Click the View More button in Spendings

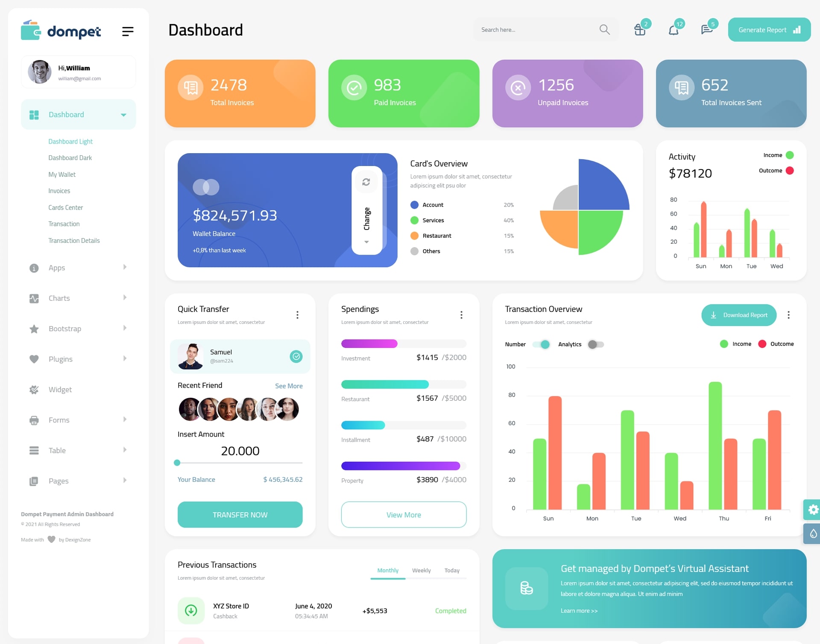[x=404, y=514]
